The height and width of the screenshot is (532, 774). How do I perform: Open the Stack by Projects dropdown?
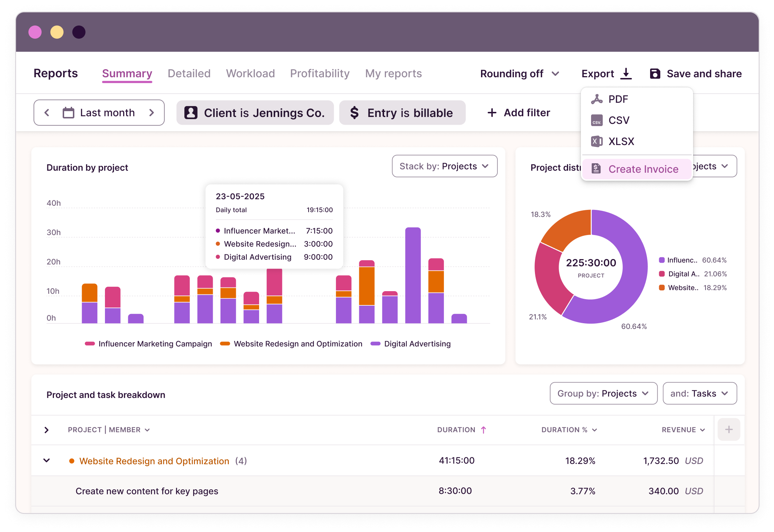tap(444, 166)
